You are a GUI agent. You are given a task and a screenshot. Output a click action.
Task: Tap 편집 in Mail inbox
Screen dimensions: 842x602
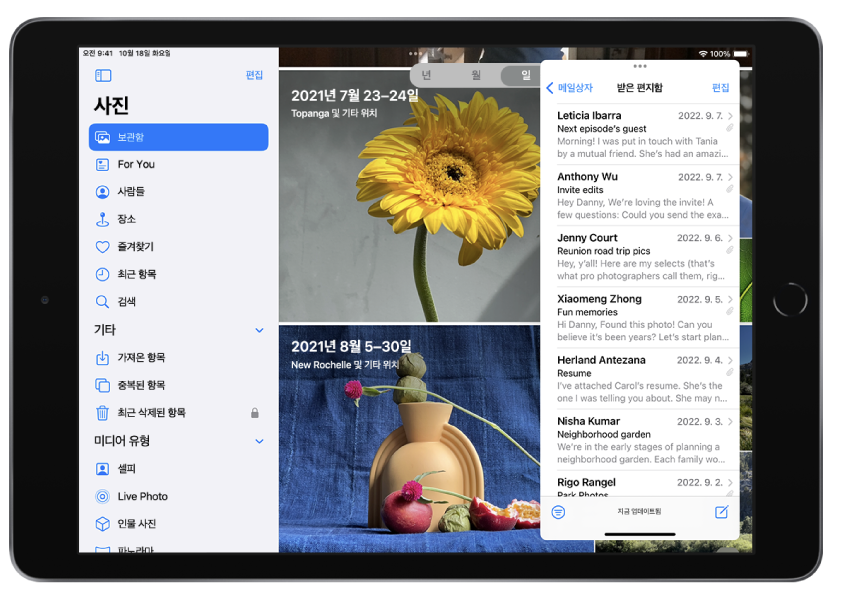[720, 88]
